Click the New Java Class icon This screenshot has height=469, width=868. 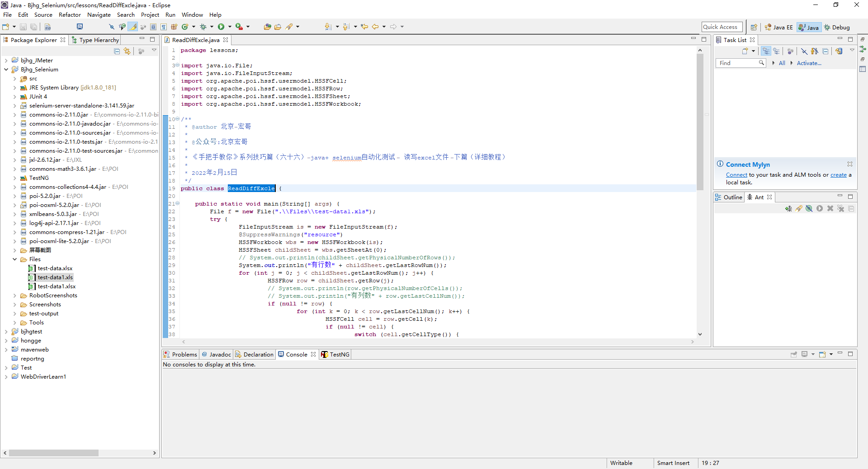pos(185,27)
